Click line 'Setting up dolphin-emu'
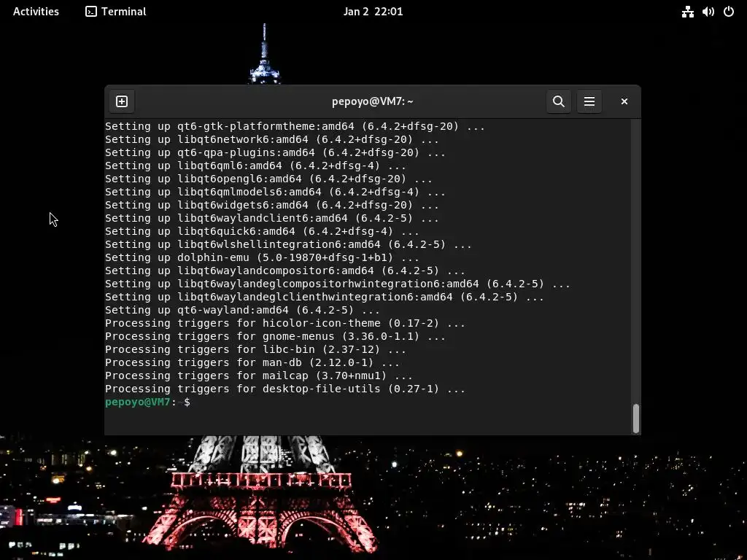Image resolution: width=747 pixels, height=560 pixels. coord(263,257)
